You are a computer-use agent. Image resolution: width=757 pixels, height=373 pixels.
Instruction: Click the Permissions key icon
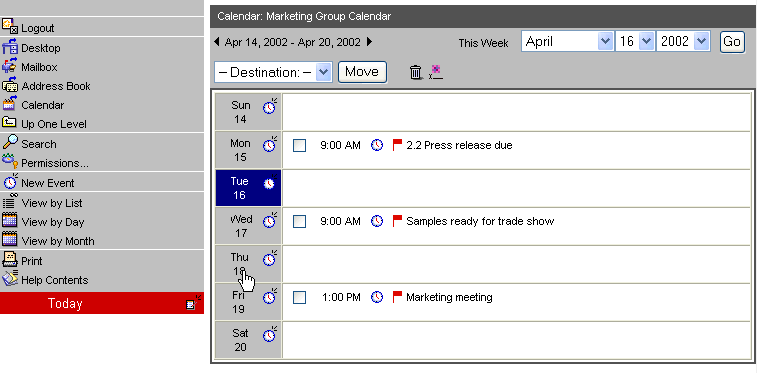10,161
